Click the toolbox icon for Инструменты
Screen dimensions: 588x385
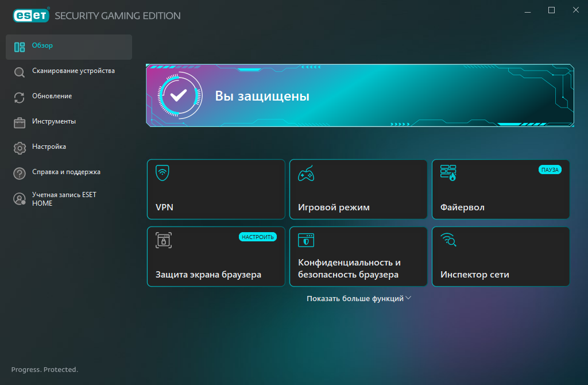coord(20,123)
